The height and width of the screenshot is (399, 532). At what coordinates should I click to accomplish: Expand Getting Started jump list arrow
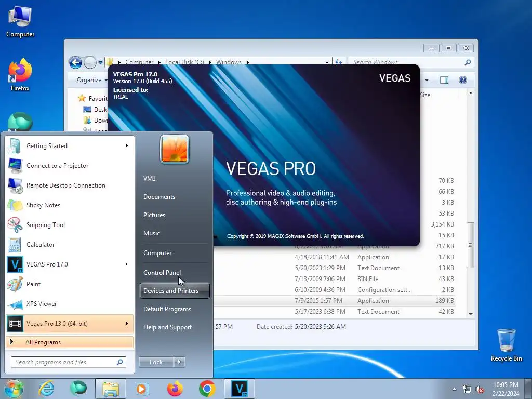[x=127, y=146]
